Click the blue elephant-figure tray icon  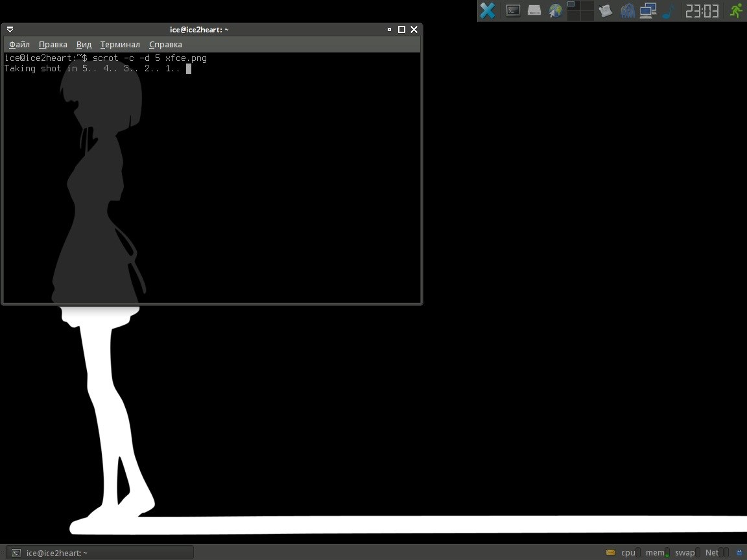[628, 10]
